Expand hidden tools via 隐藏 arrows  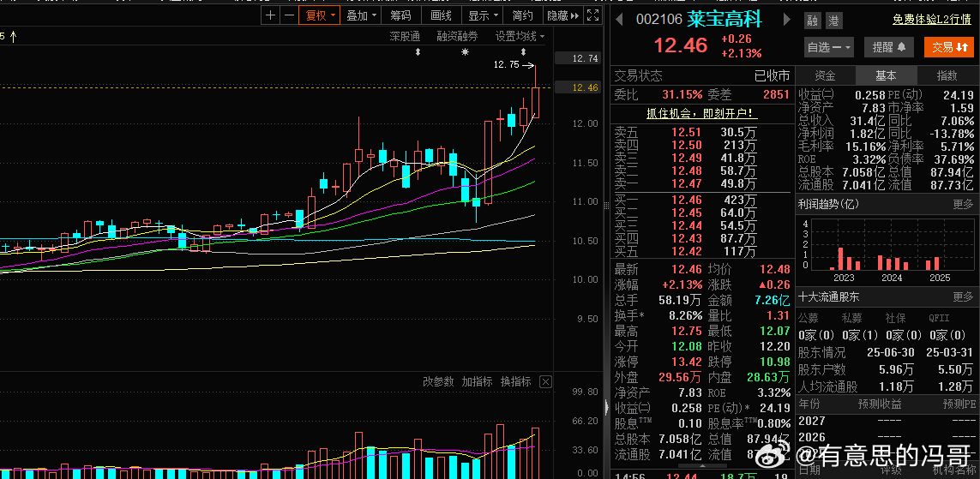pos(564,15)
